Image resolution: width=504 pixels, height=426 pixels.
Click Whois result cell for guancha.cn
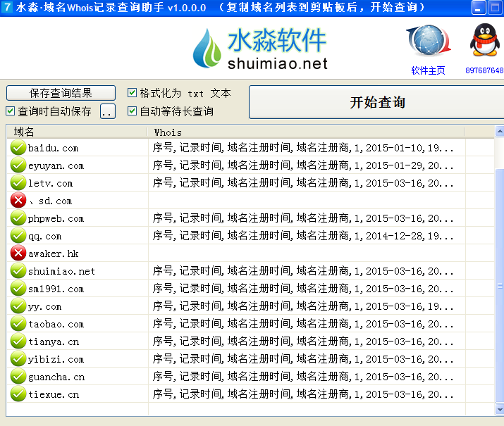coord(307,376)
